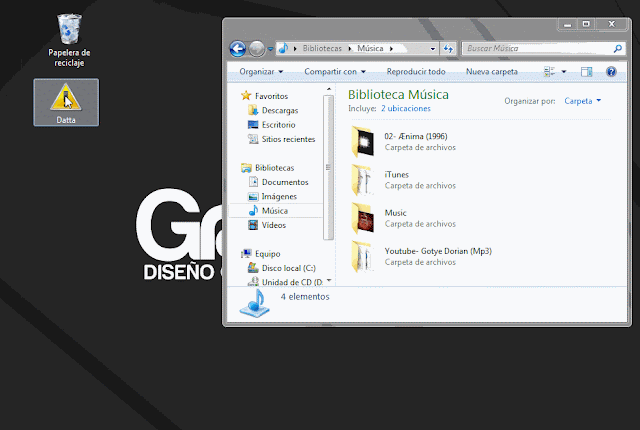The image size is (640, 430).
Task: Open the Carpeta arrange-by dropdown
Action: tap(582, 101)
